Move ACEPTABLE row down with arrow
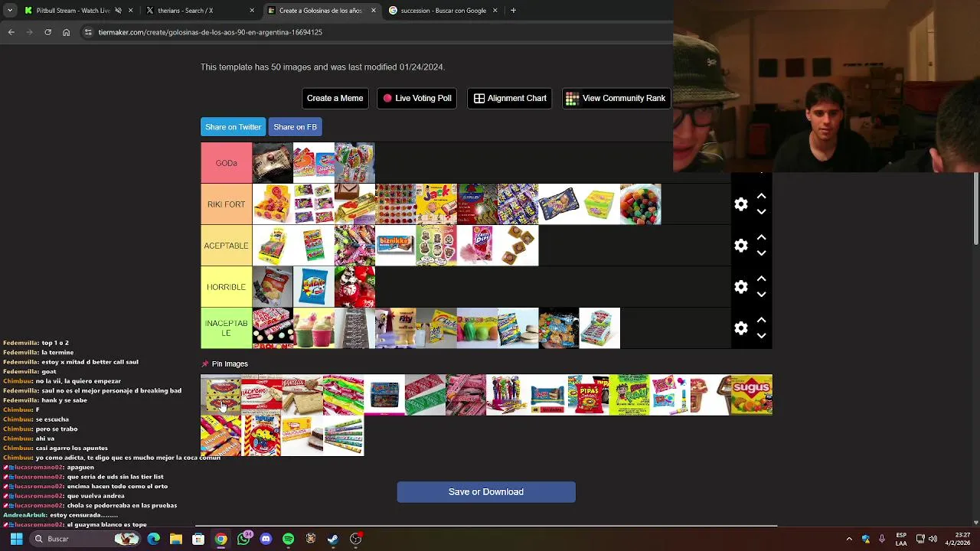This screenshot has height=551, width=980. pos(761,253)
